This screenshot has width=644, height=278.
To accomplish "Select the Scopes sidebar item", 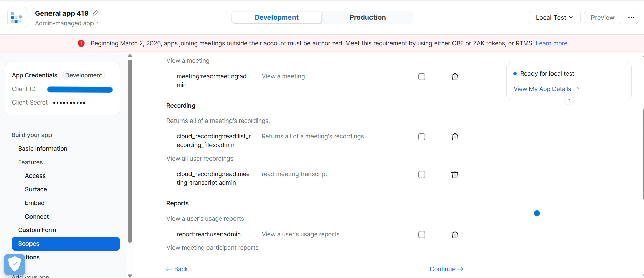I will coord(66,244).
